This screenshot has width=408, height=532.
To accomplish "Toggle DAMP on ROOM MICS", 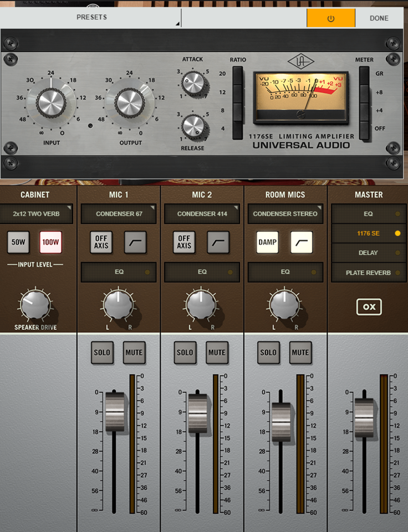I will point(268,242).
